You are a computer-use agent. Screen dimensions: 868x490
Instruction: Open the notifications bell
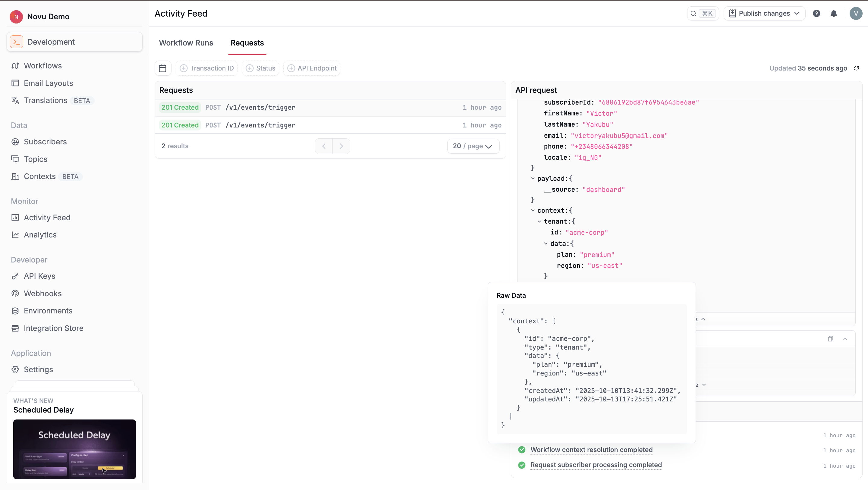pyautogui.click(x=834, y=13)
